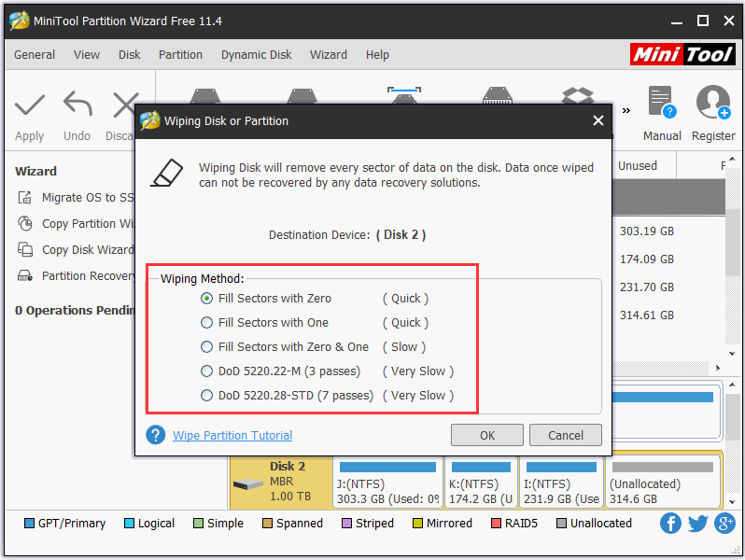745x560 pixels.
Task: Click the MiniTool app title icon
Action: tap(19, 21)
